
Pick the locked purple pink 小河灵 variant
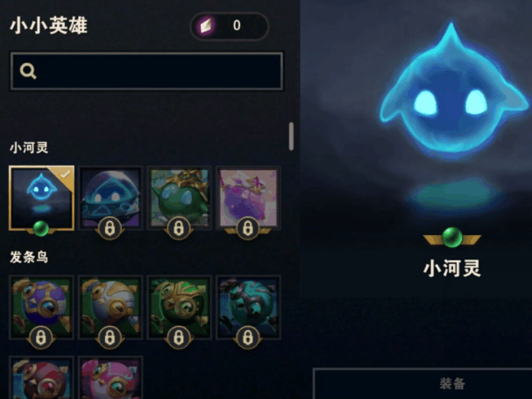point(248,198)
